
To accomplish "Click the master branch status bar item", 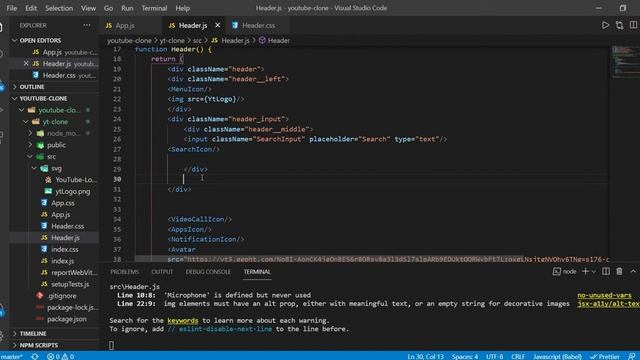I will point(12,356).
